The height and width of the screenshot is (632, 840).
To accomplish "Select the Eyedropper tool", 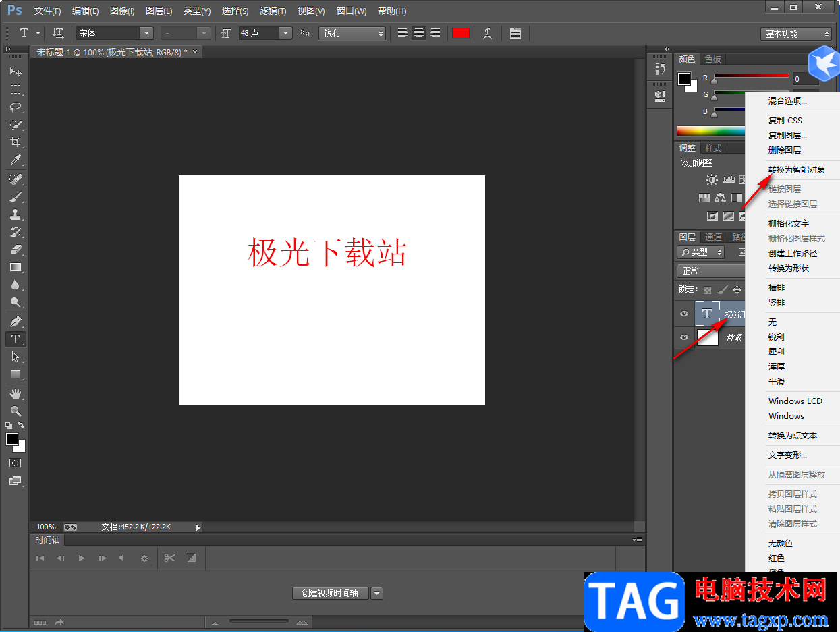I will 15,160.
